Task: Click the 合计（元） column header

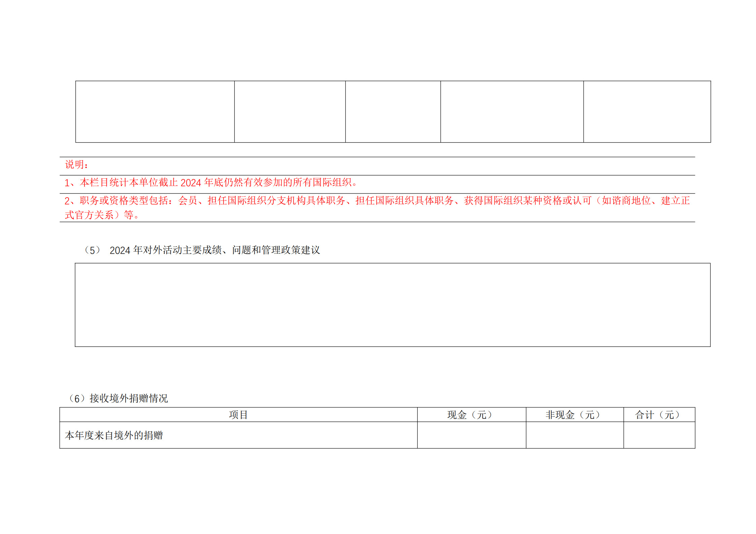Action: (659, 415)
